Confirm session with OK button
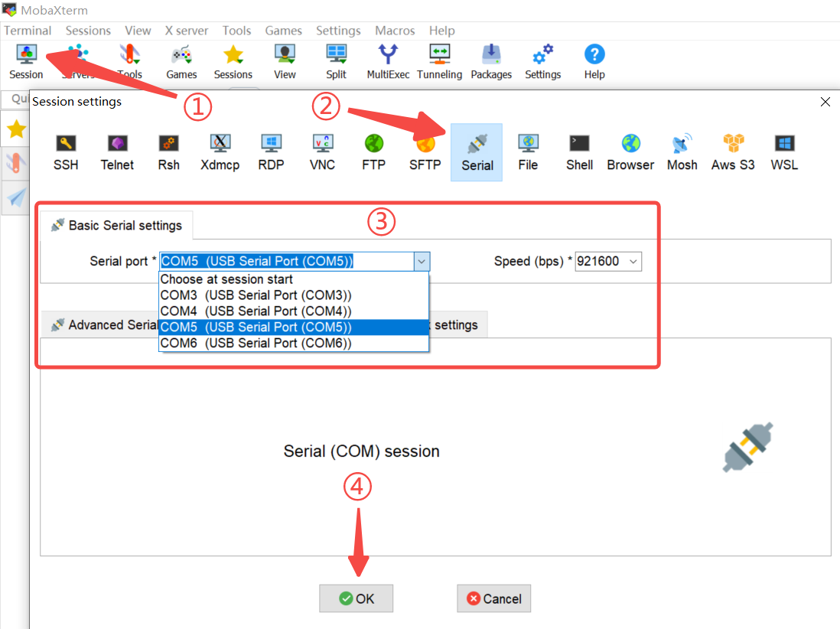 click(357, 598)
